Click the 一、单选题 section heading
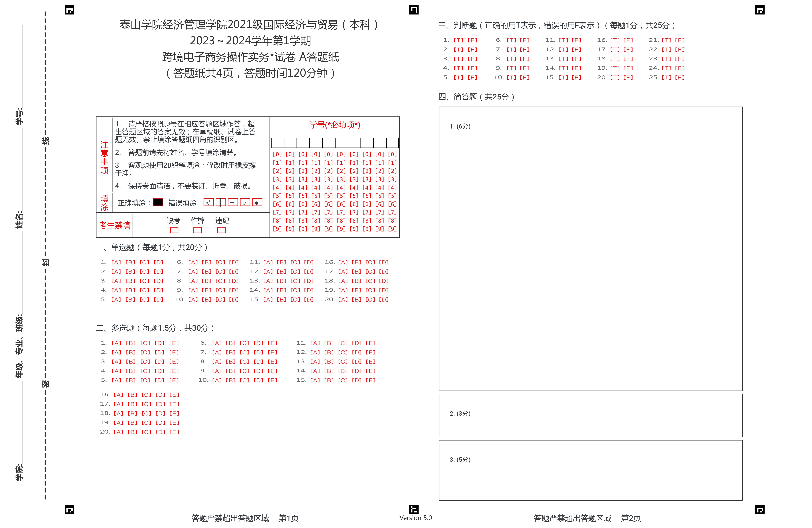This screenshot has width=812, height=528. coord(152,247)
